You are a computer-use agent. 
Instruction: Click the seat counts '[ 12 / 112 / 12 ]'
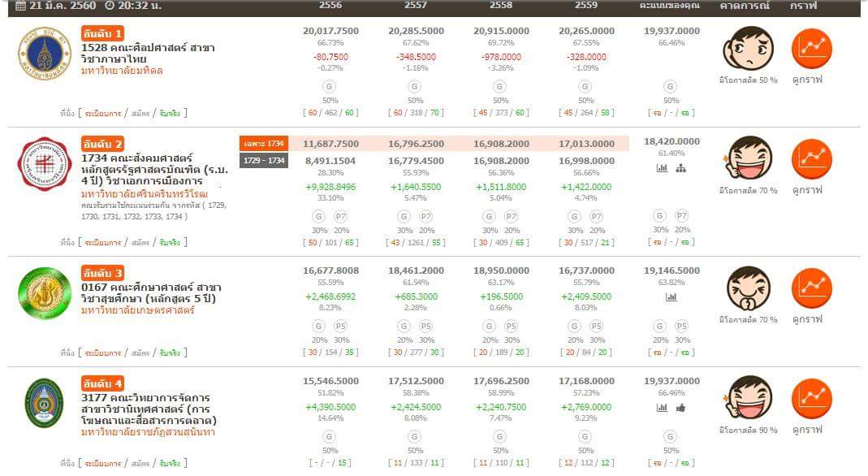click(586, 463)
